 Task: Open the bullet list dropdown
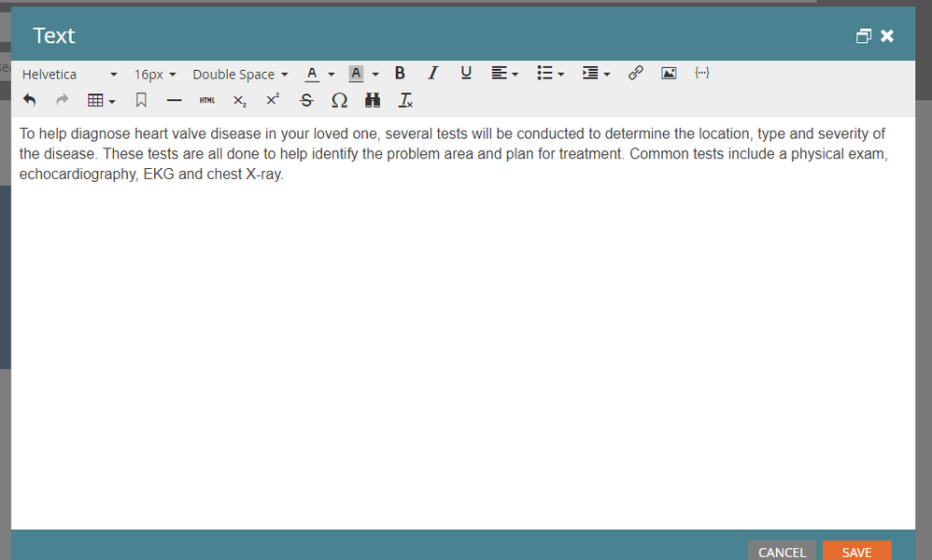pyautogui.click(x=550, y=73)
